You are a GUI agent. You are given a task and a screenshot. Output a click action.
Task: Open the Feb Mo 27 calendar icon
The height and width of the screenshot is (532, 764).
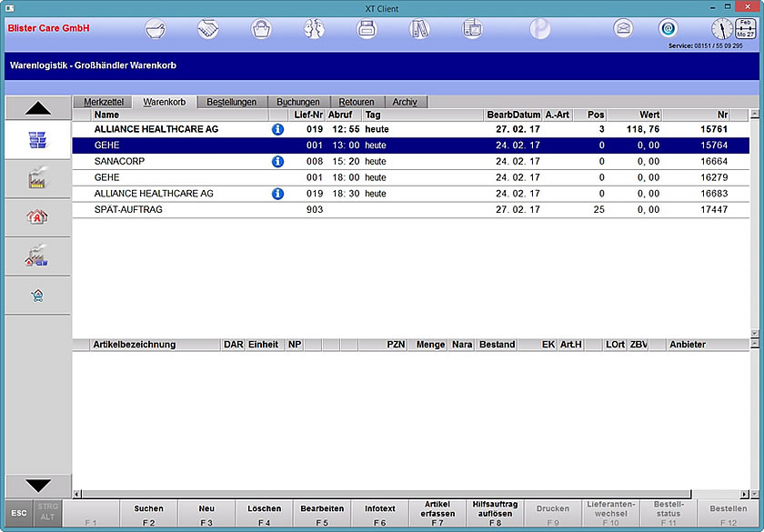pyautogui.click(x=746, y=29)
